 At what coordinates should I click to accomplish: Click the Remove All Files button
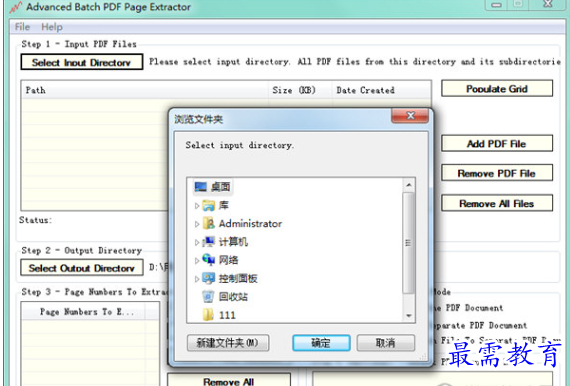(x=497, y=203)
